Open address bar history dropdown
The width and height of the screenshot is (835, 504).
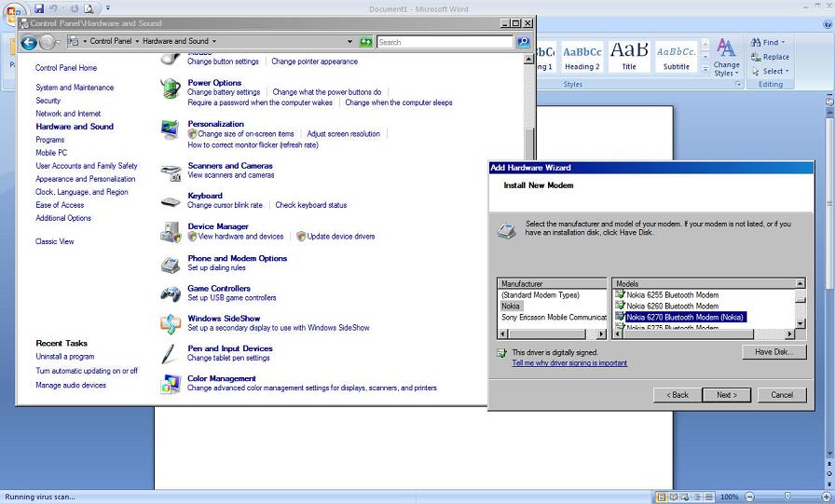349,42
